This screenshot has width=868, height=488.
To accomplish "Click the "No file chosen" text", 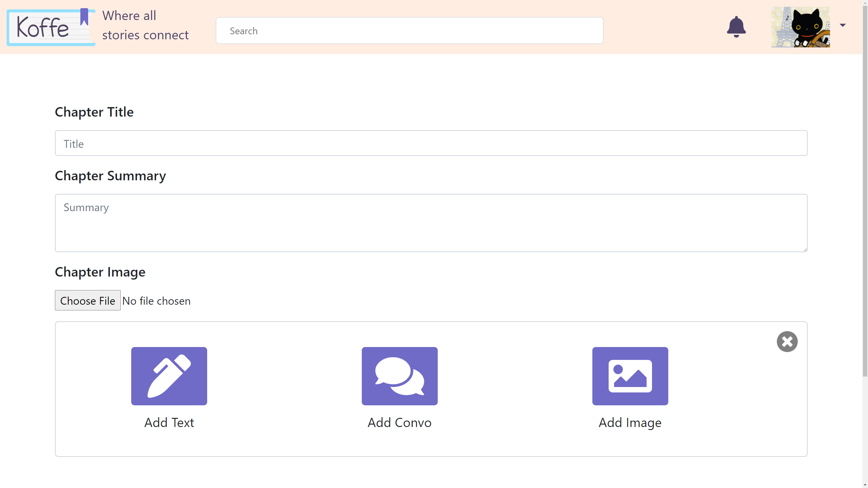I will (157, 301).
